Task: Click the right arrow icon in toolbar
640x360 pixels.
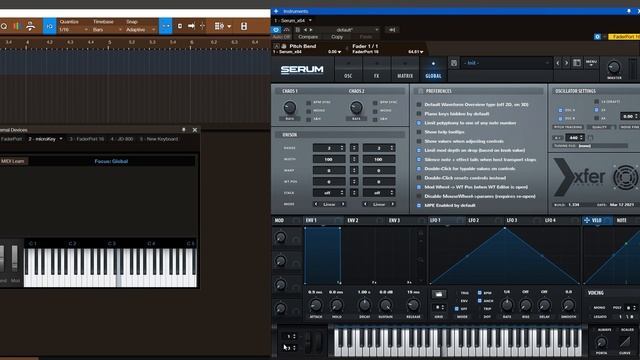Action: [191, 26]
